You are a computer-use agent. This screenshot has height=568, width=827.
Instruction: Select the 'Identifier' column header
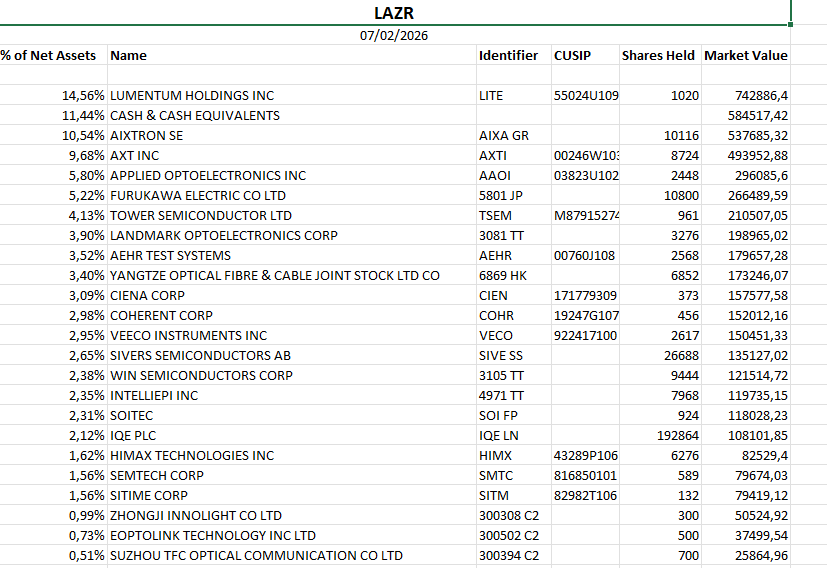pyautogui.click(x=513, y=55)
